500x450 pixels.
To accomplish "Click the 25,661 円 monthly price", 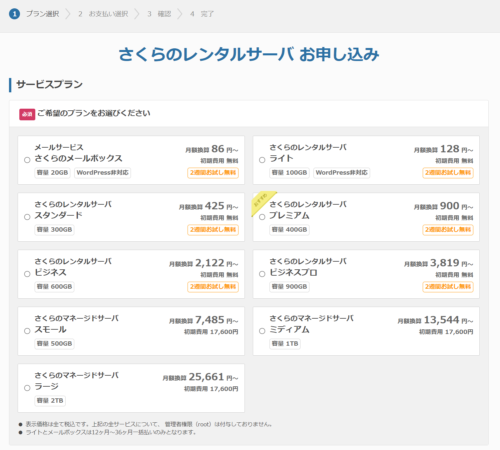I will [200, 377].
